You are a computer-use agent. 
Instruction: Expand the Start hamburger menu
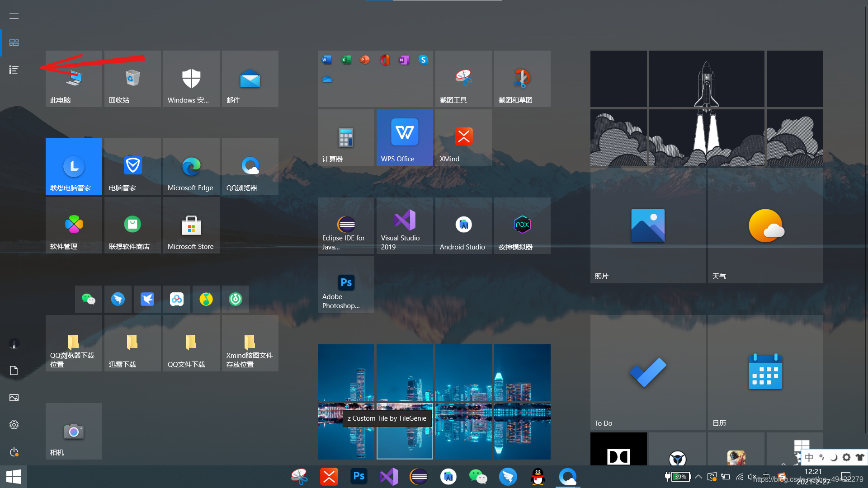click(x=14, y=16)
